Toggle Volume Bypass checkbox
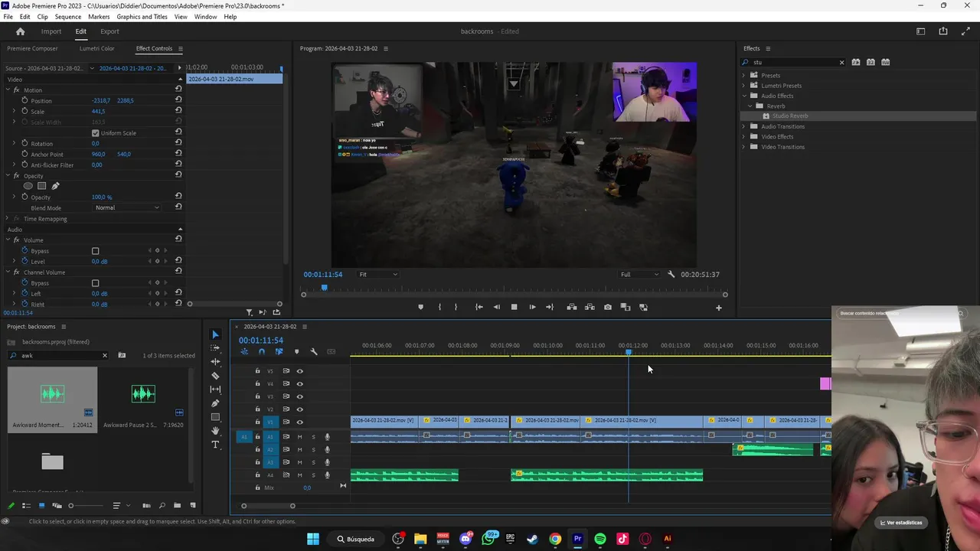Screen dimensions: 980x551 coord(96,251)
